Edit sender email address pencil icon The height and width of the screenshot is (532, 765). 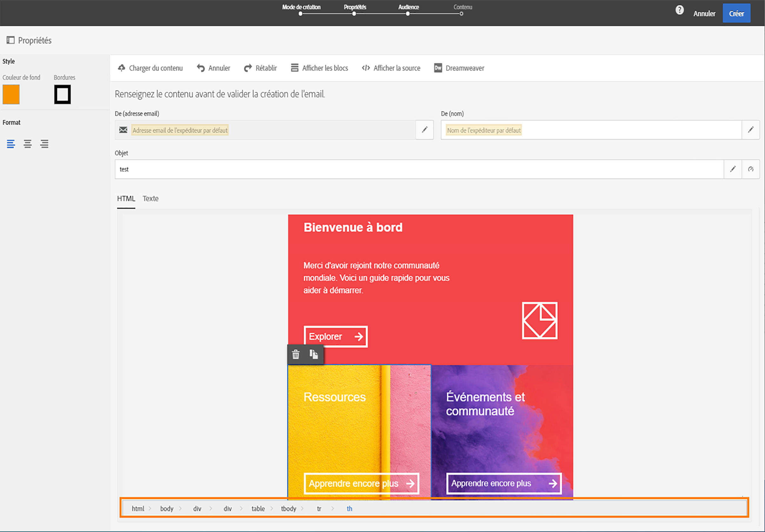[424, 130]
